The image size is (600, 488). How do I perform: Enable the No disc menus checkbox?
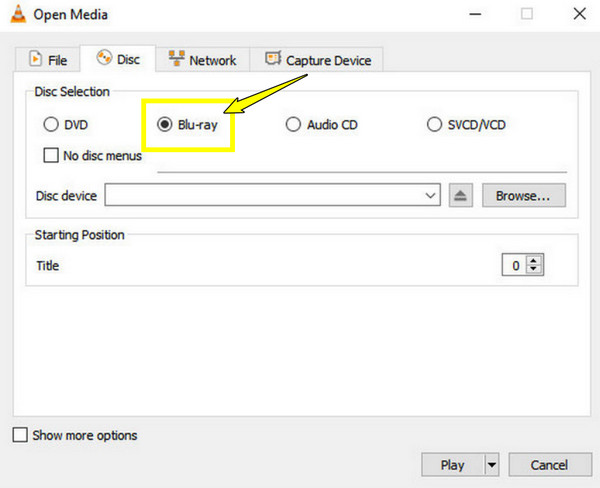(51, 155)
